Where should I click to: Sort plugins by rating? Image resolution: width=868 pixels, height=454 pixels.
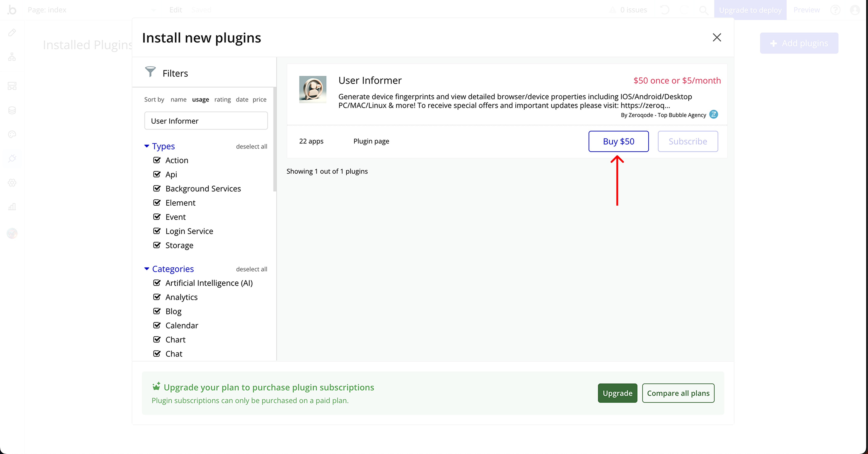(x=222, y=99)
